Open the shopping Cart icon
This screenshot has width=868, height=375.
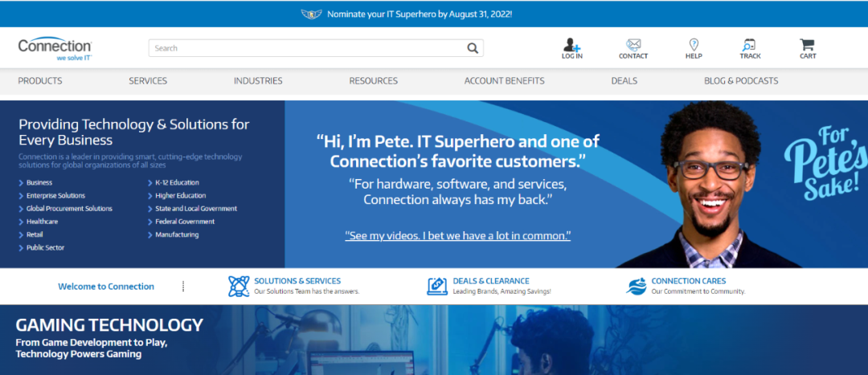(807, 45)
